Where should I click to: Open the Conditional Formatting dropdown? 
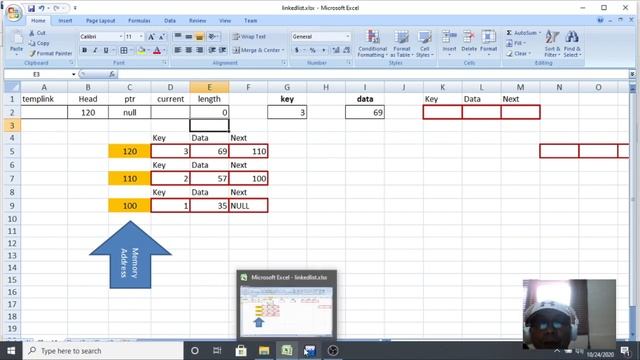(x=372, y=44)
